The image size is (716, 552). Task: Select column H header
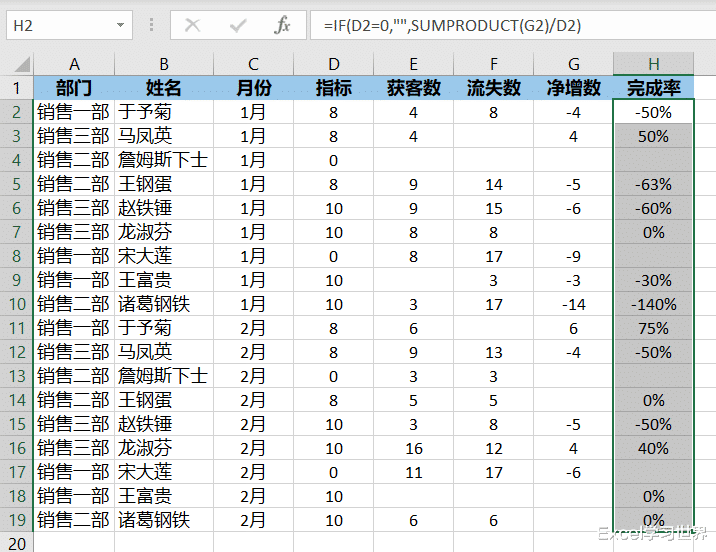click(x=654, y=64)
